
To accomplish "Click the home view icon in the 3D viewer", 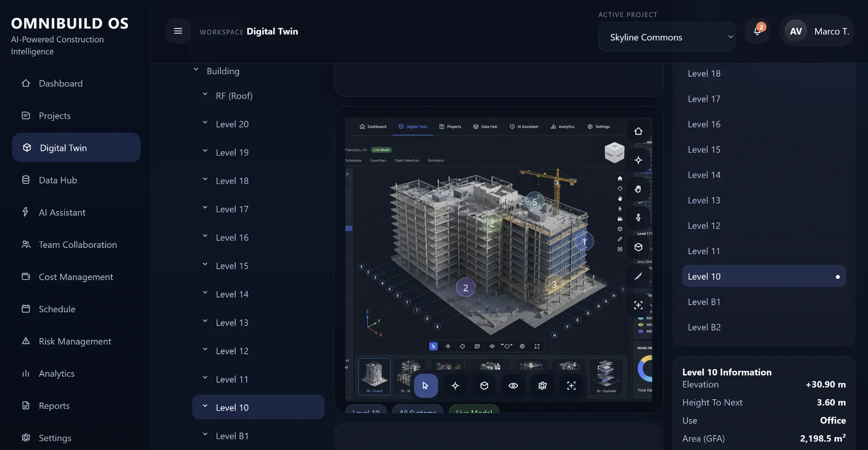I will (639, 131).
